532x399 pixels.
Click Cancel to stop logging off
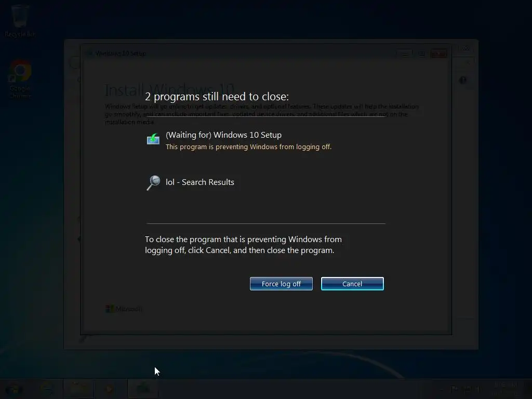tap(352, 284)
